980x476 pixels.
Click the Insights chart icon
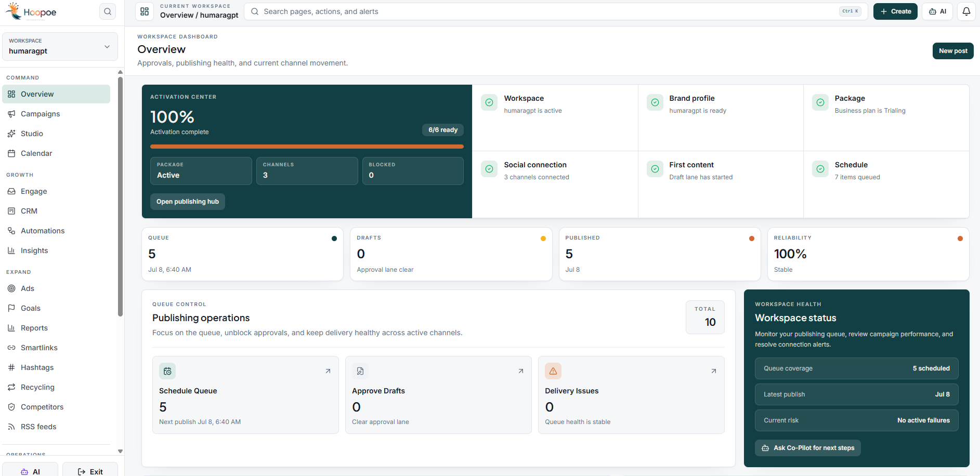click(11, 250)
